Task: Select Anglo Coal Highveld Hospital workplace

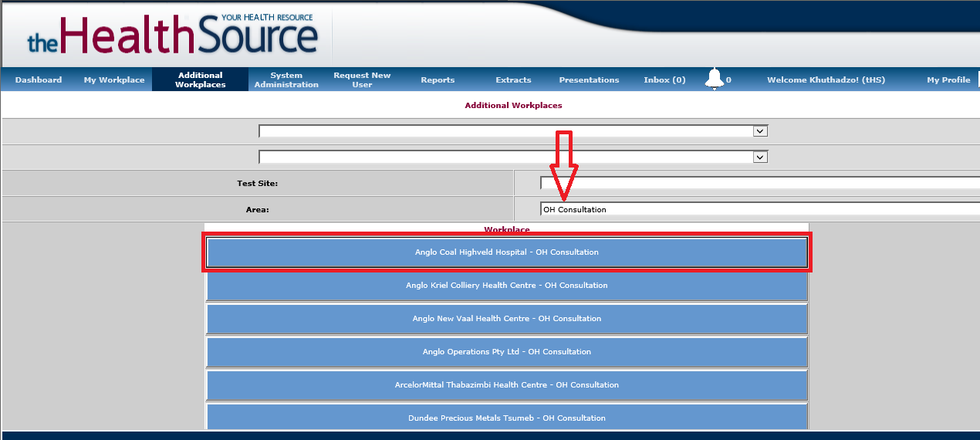Action: coord(507,252)
